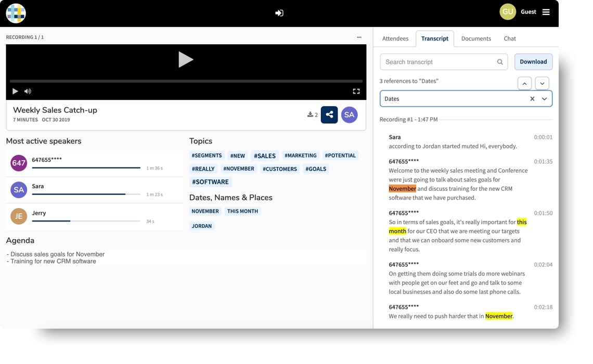Image resolution: width=593 pixels, height=364 pixels.
Task: Go to previous reference with up chevron
Action: tap(524, 84)
